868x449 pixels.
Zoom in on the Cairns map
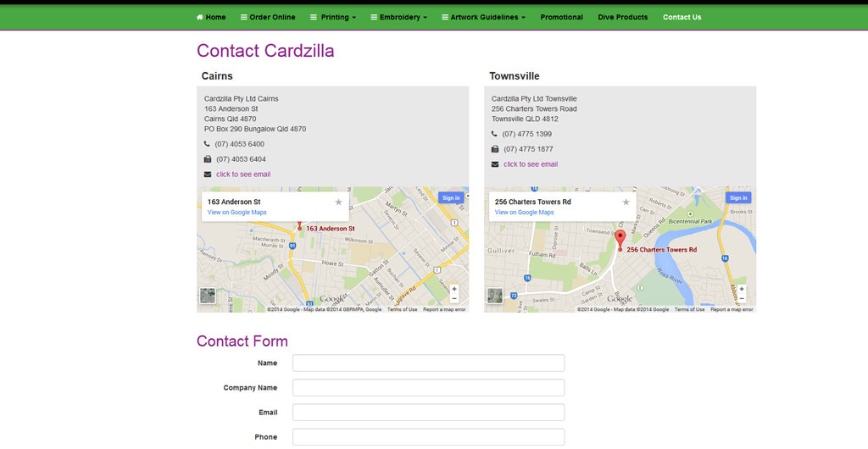pyautogui.click(x=454, y=289)
